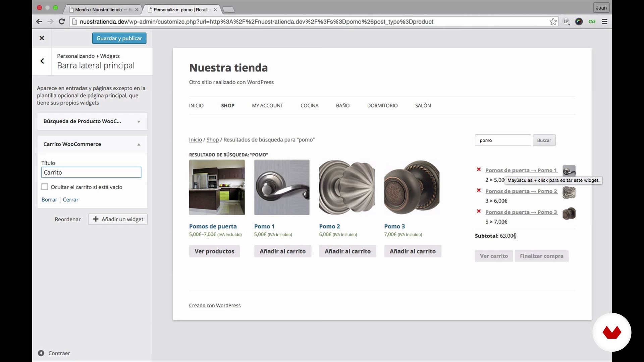644x362 pixels.
Task: Open the Pomo 3 product image
Action: point(412,187)
